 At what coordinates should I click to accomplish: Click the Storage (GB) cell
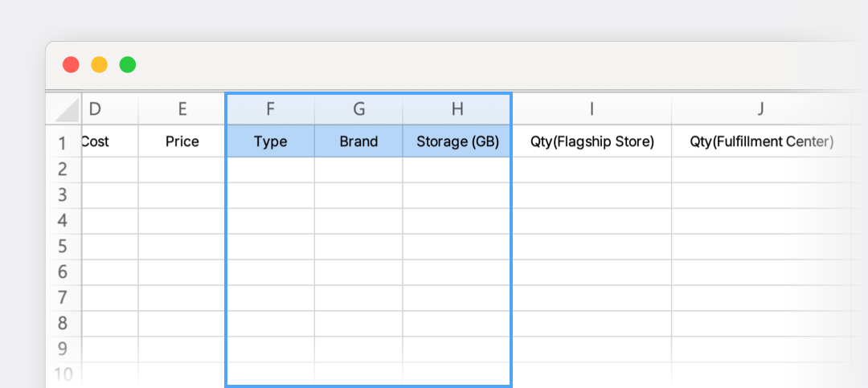tap(457, 141)
